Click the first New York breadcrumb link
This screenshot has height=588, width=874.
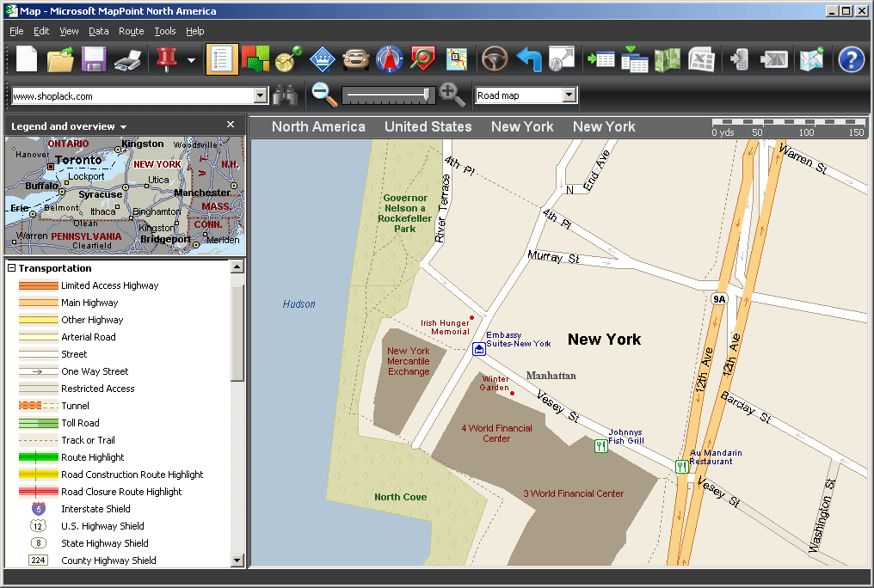tap(522, 127)
